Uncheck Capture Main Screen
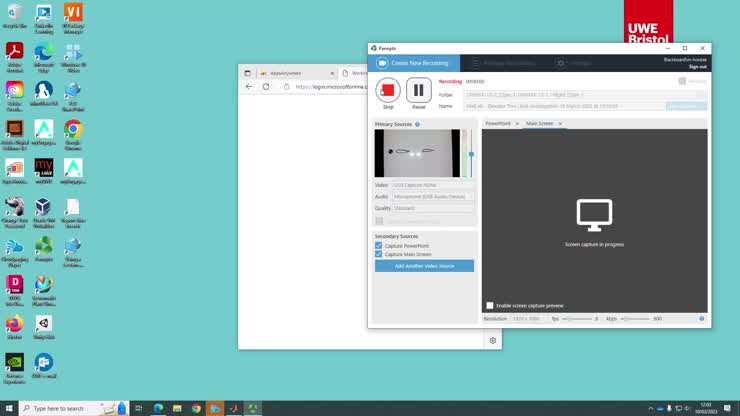The height and width of the screenshot is (416, 740). coord(378,254)
